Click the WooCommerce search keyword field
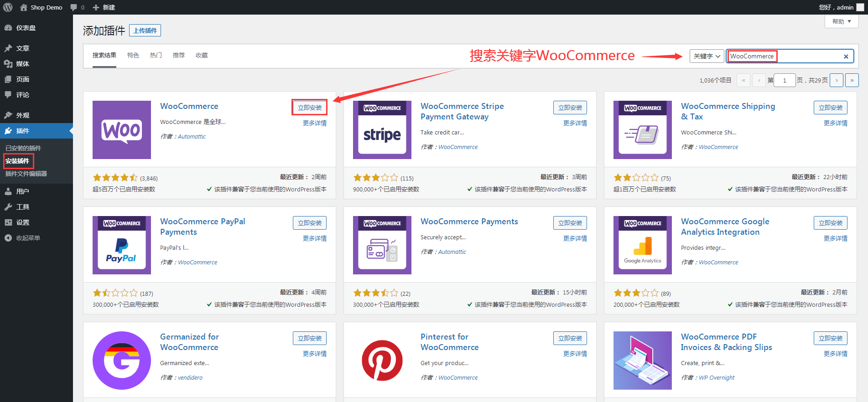868x402 pixels. (790, 56)
